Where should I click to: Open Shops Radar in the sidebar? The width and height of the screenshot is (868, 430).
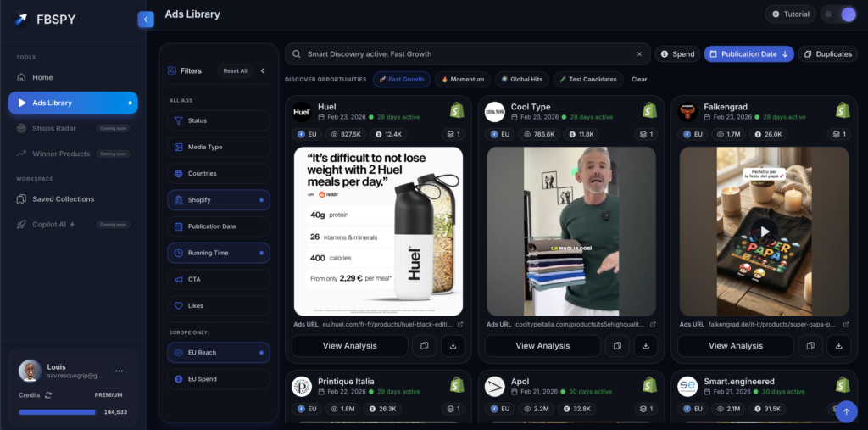(x=73, y=129)
